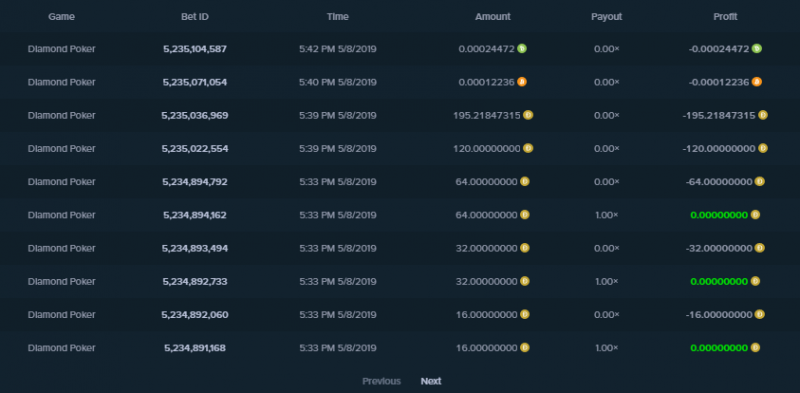Click green coin icon beside amount 0.00024472

521,48
